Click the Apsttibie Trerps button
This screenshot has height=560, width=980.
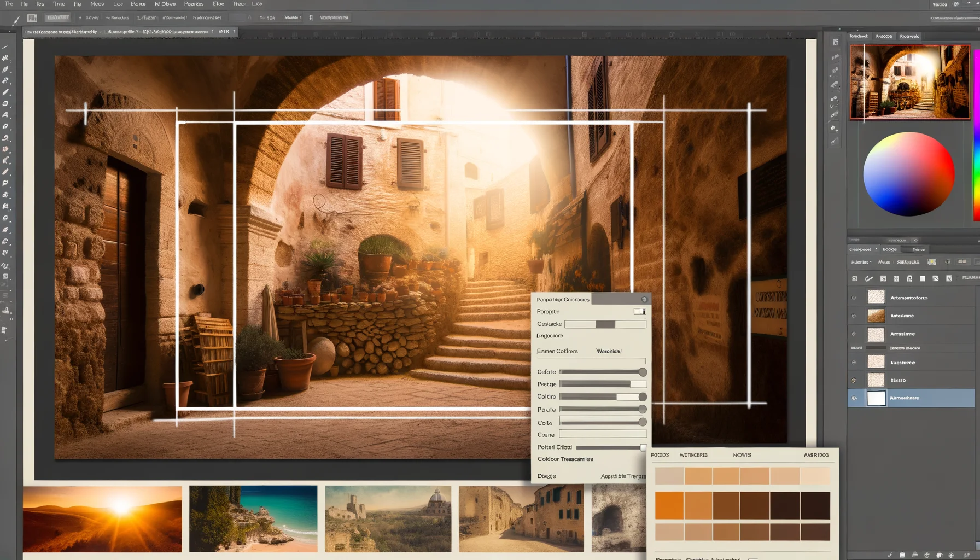click(623, 476)
